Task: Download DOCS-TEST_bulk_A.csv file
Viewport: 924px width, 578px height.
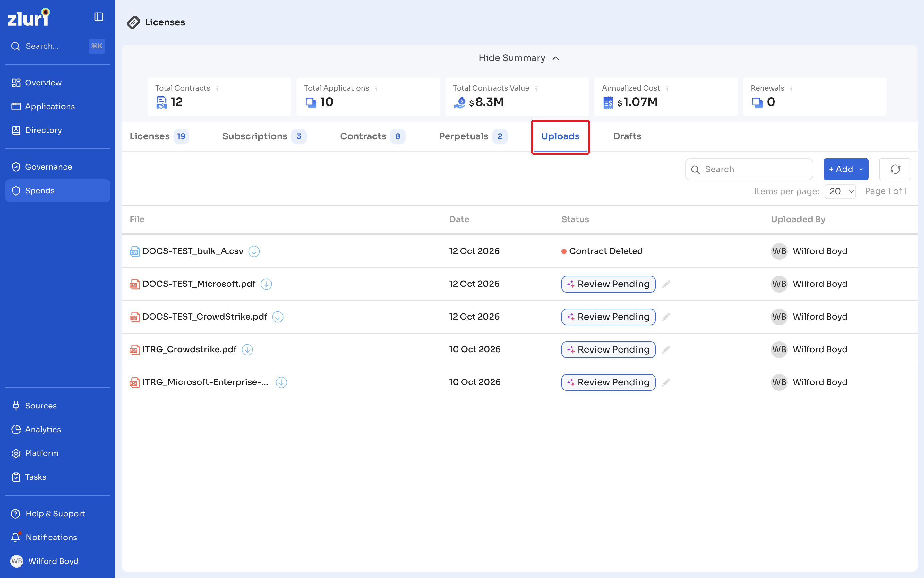Action: pos(254,251)
